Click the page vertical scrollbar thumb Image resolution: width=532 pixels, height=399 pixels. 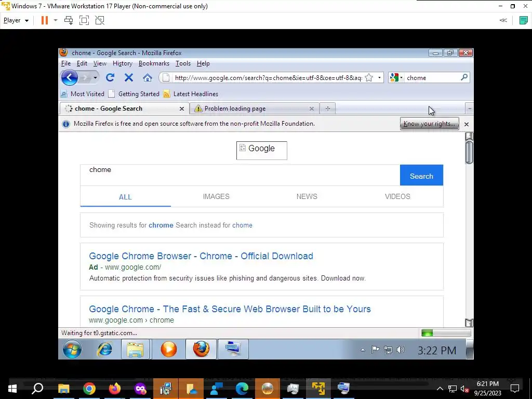point(469,152)
